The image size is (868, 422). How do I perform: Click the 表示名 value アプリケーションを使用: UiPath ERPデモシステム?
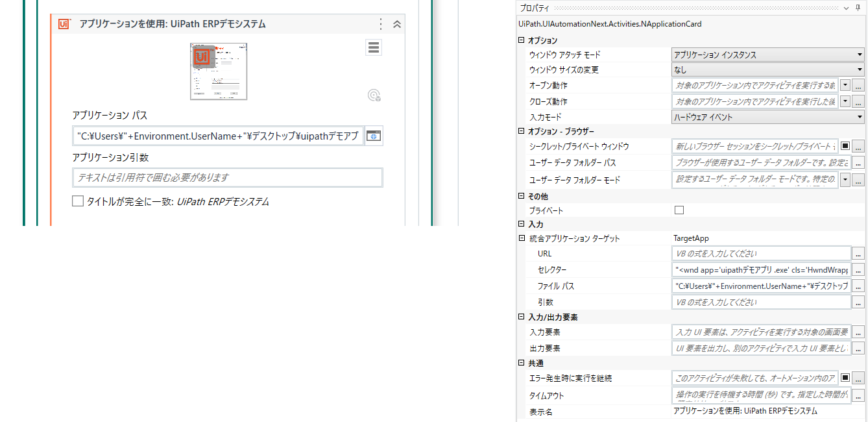pyautogui.click(x=745, y=412)
